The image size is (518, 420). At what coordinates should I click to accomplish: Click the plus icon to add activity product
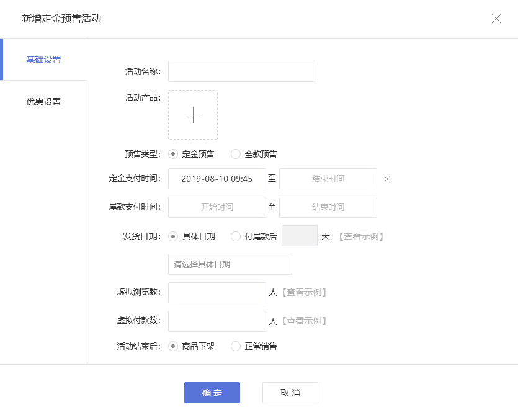click(193, 115)
